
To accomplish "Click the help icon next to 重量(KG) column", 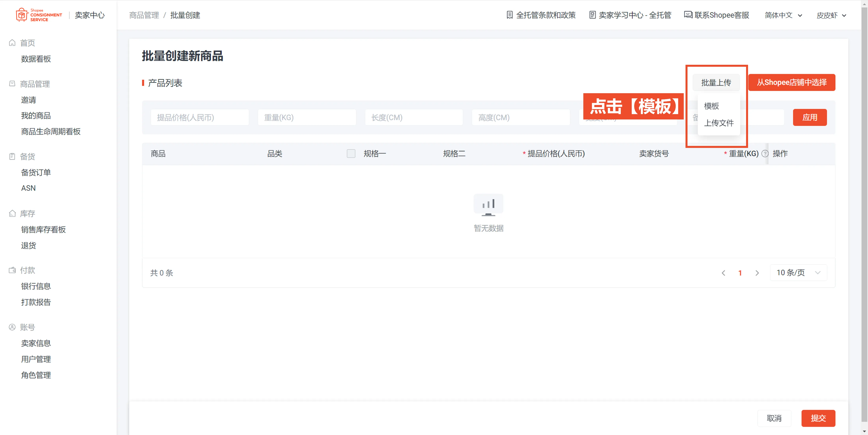I will coord(765,154).
